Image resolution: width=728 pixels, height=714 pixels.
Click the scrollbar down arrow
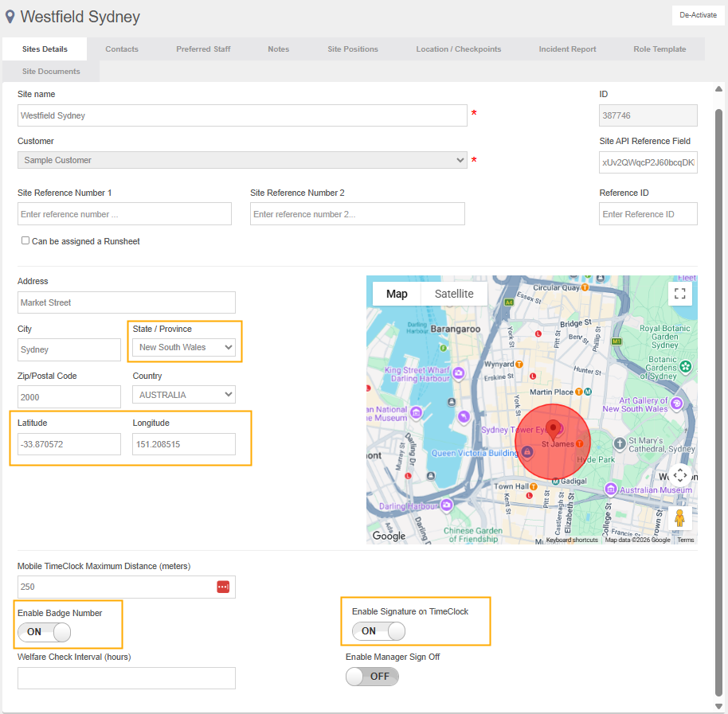pyautogui.click(x=718, y=706)
